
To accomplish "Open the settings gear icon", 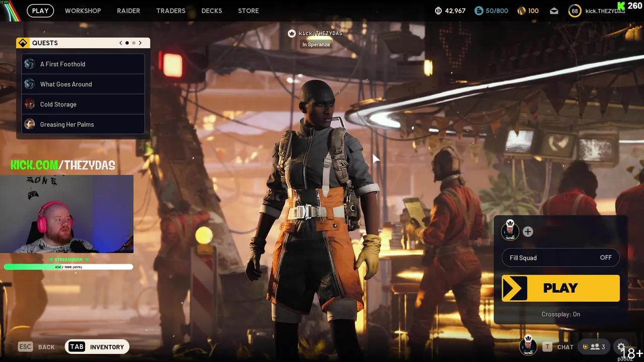I will 621,347.
